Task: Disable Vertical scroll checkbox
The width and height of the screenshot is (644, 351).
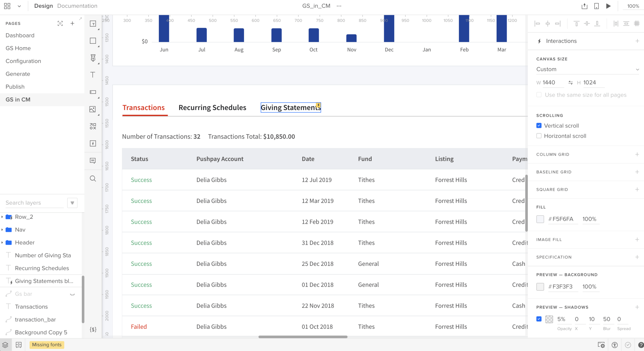Action: point(539,126)
